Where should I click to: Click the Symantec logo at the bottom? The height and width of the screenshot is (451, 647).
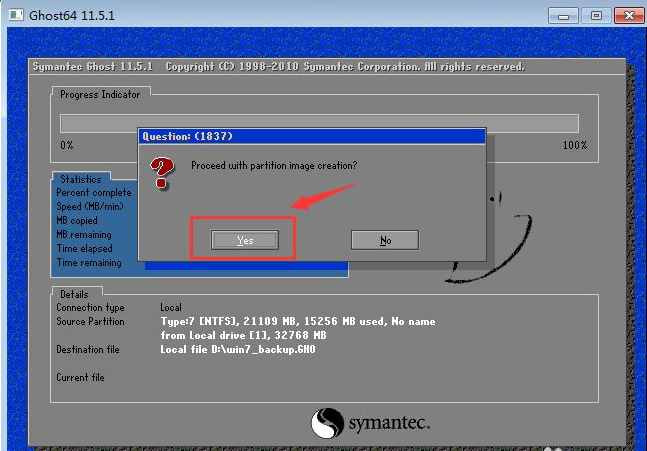[370, 423]
